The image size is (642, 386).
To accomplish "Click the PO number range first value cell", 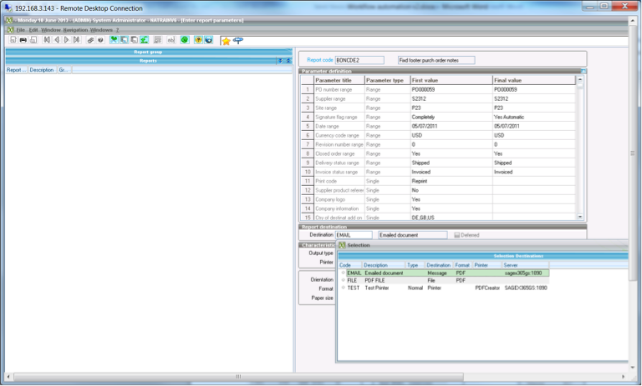I will pyautogui.click(x=451, y=89).
